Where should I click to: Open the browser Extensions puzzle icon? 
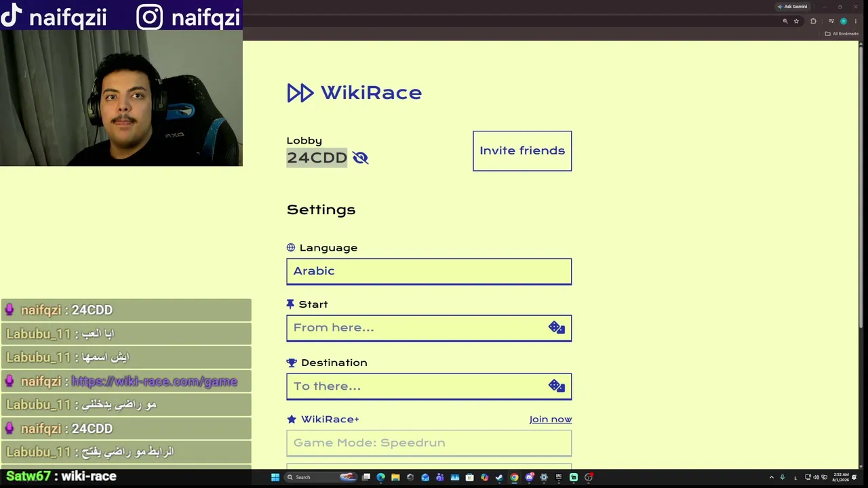813,21
